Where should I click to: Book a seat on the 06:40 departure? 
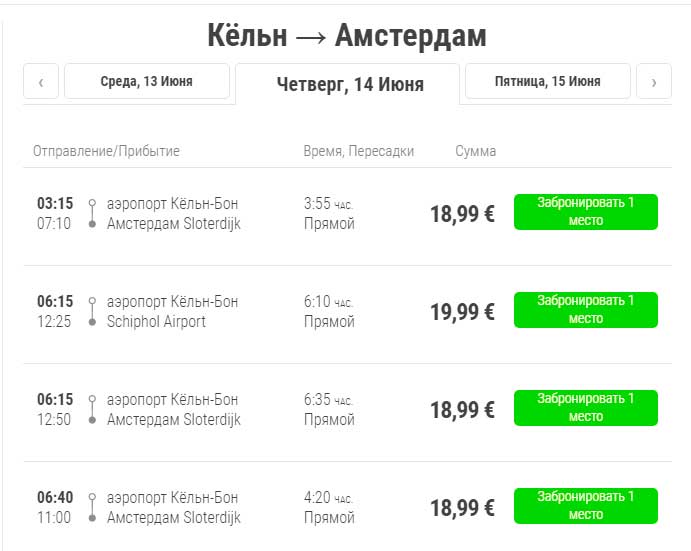click(585, 506)
